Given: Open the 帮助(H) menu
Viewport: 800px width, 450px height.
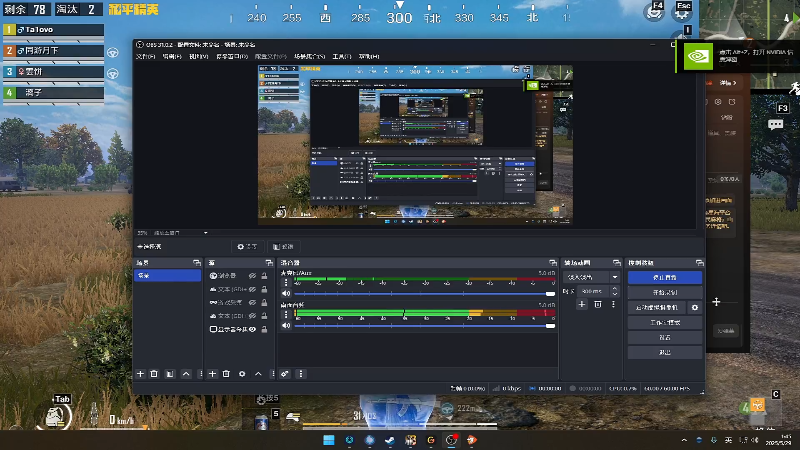Looking at the screenshot, I should pos(369,57).
